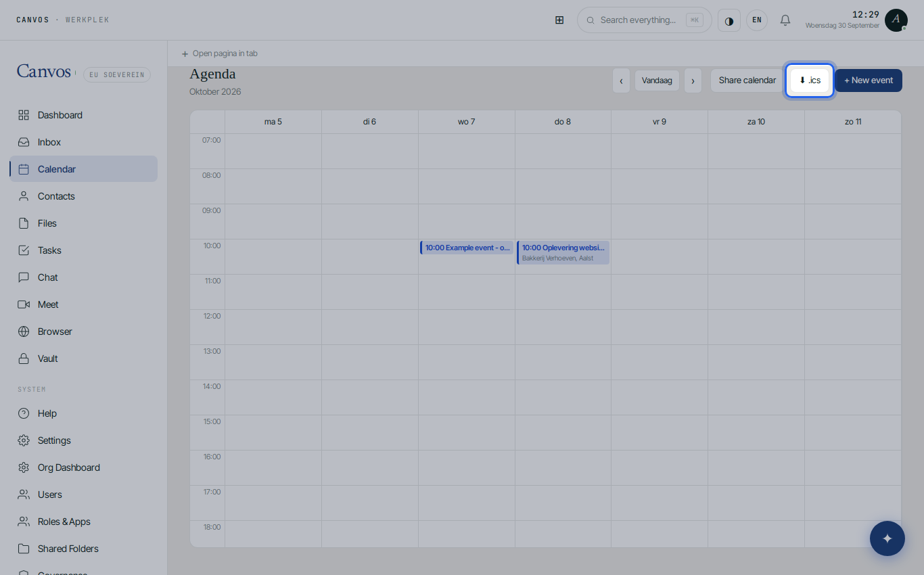This screenshot has width=924, height=575.
Task: Download calendar as .ics
Action: pyautogui.click(x=810, y=80)
